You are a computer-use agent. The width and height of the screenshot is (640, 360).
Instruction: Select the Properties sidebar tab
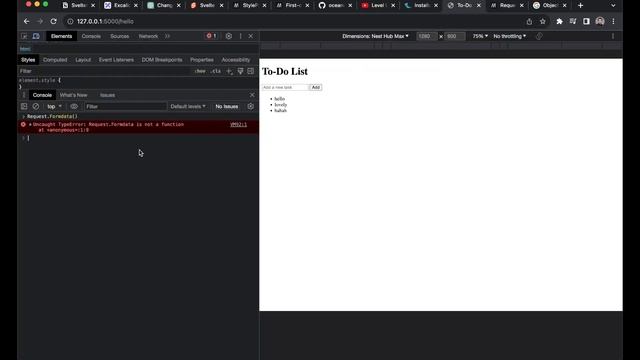202,60
